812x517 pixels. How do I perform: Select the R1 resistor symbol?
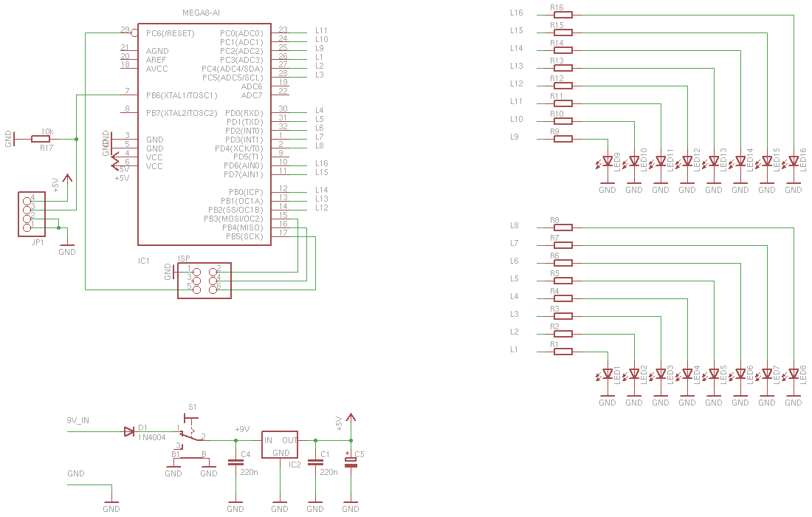[x=563, y=352]
